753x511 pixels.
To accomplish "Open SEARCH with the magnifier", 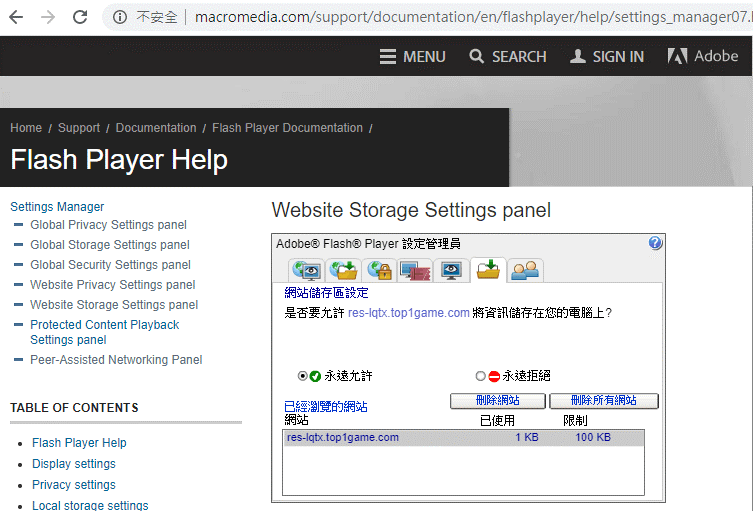I will 508,57.
